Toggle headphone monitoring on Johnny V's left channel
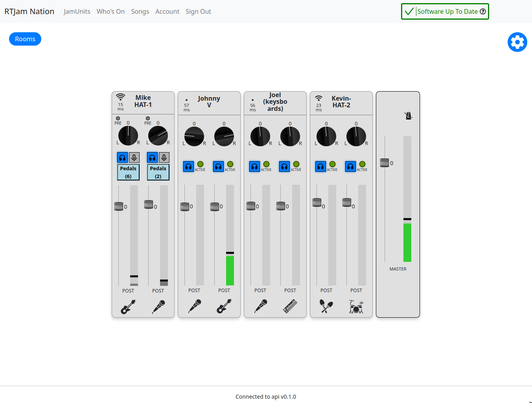 click(188, 166)
